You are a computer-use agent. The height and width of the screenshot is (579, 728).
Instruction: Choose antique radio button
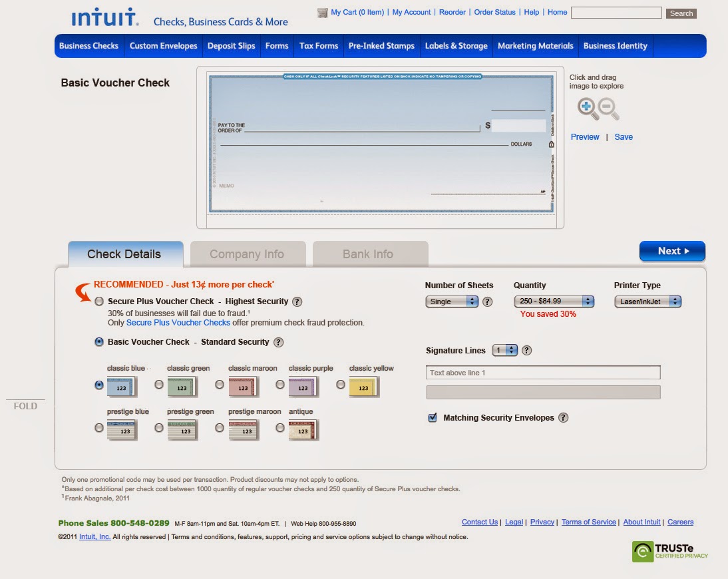coord(280,428)
